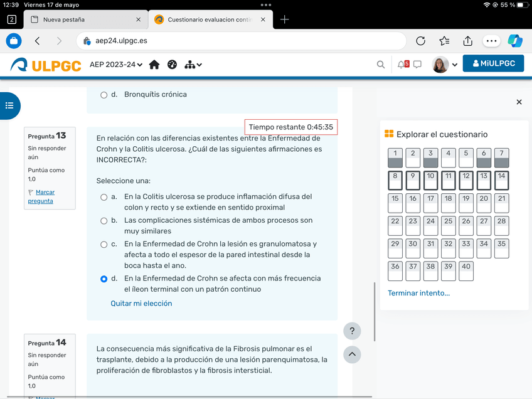Select option b about complicaciones sistémicas
532x399 pixels.
(104, 221)
